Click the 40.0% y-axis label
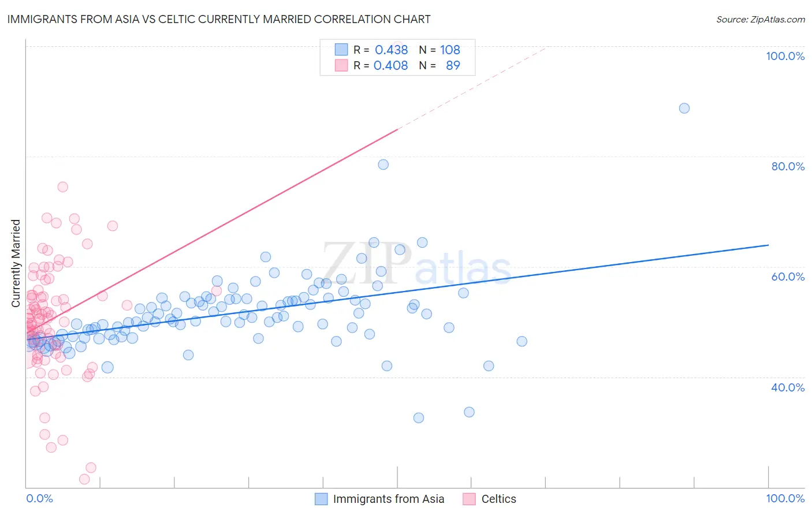The width and height of the screenshot is (812, 515). point(788,387)
